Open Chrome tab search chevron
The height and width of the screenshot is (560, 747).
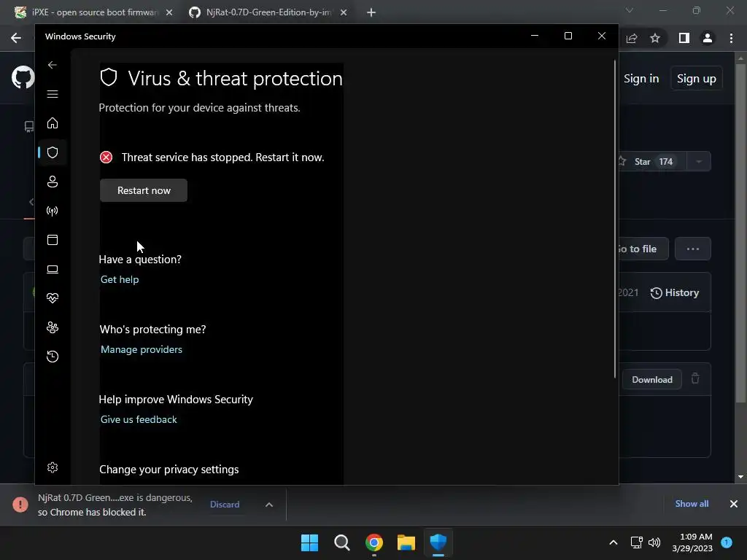[630, 10]
